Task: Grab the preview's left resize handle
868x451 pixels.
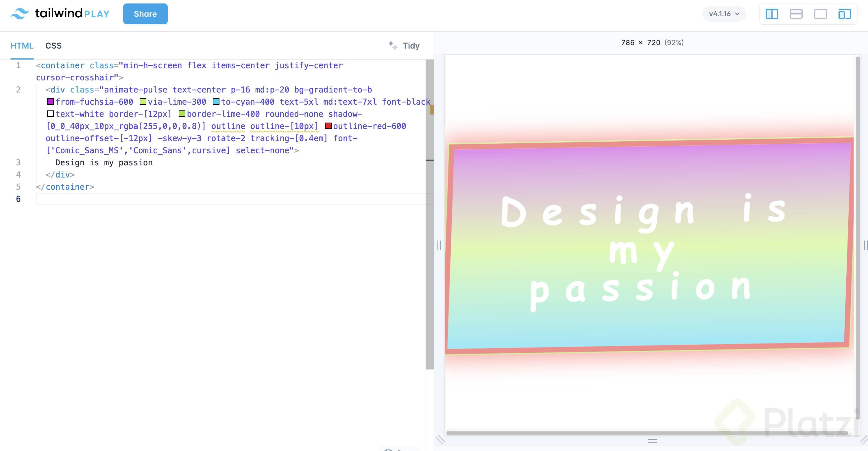Action: click(439, 245)
